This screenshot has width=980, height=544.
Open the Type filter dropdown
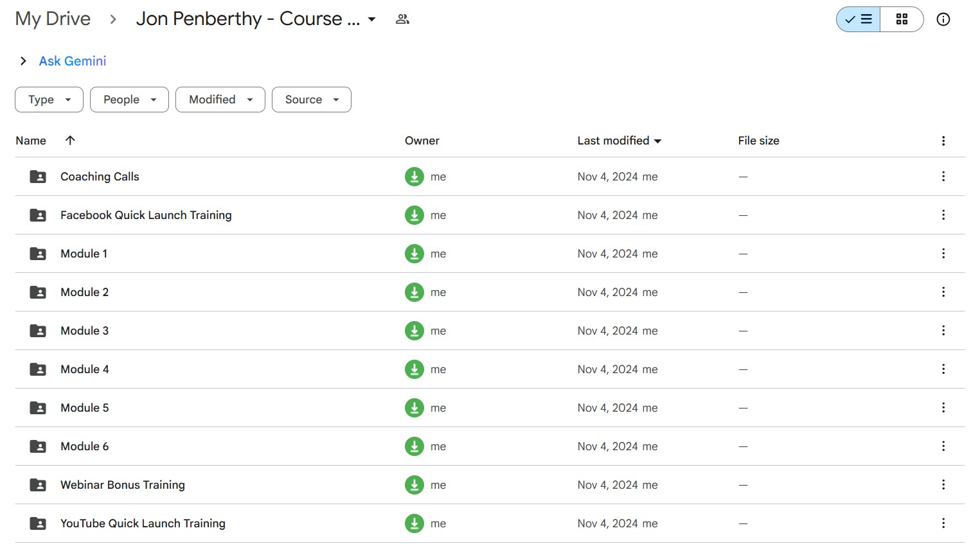pyautogui.click(x=49, y=100)
